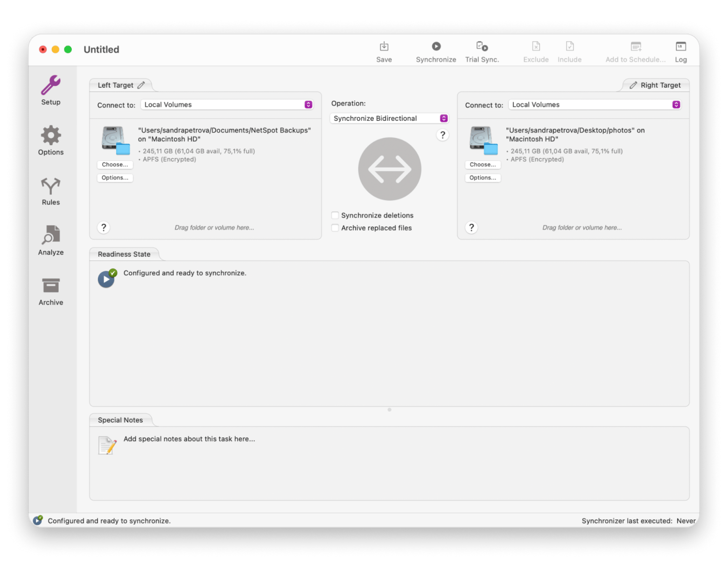The image size is (728, 565).
Task: Click the Save toolbar icon
Action: click(x=384, y=51)
